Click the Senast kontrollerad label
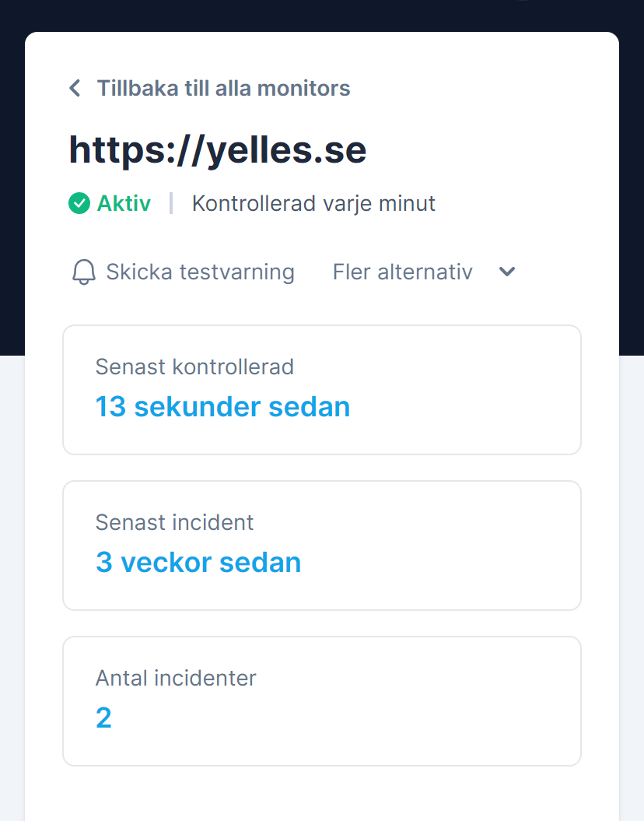The width and height of the screenshot is (644, 821). coord(194,367)
